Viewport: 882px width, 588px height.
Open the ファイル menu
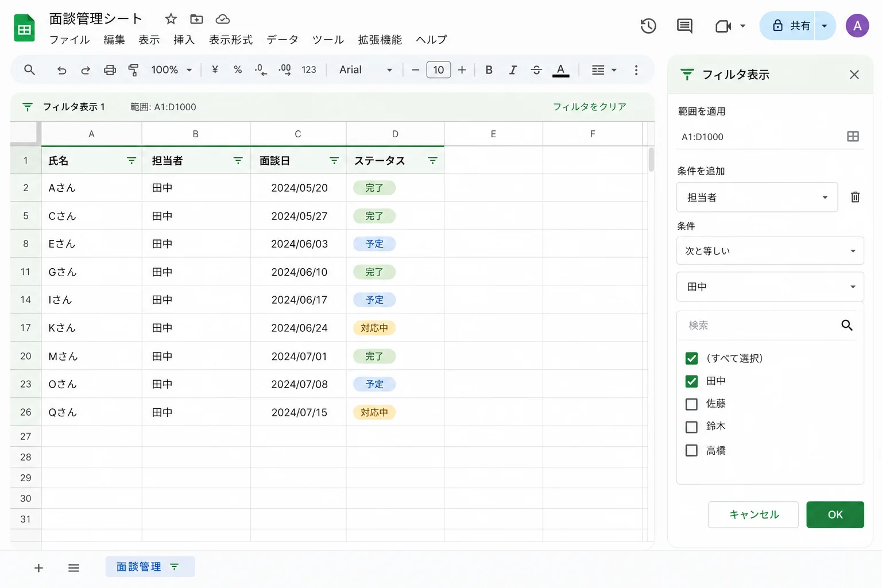point(69,40)
